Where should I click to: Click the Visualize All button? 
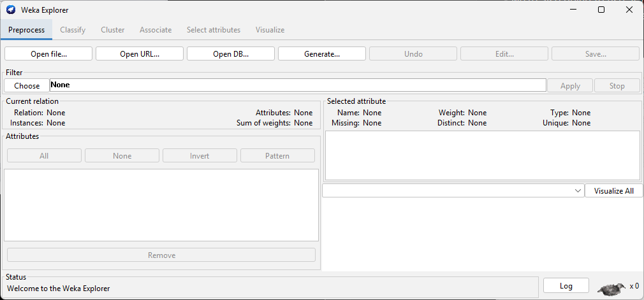[613, 191]
